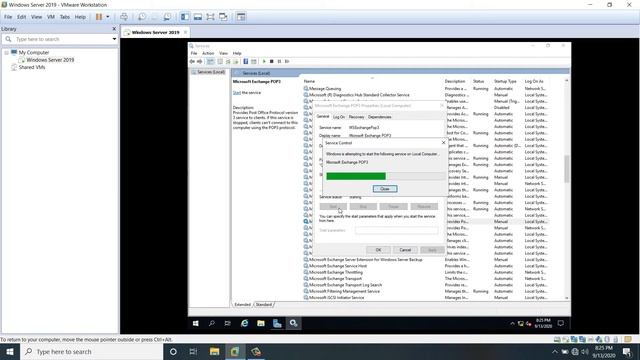Open guest Internet Explorer taskbar icon

click(244, 323)
